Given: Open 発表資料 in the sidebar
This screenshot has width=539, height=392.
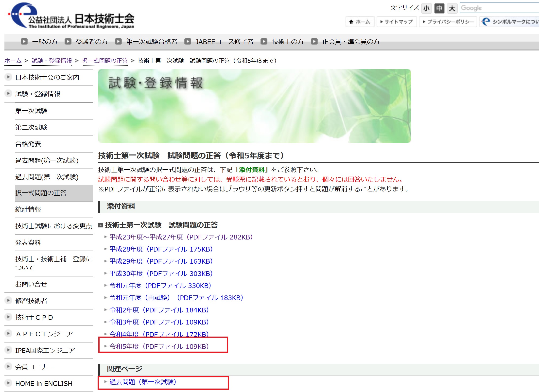Looking at the screenshot, I should 28,242.
